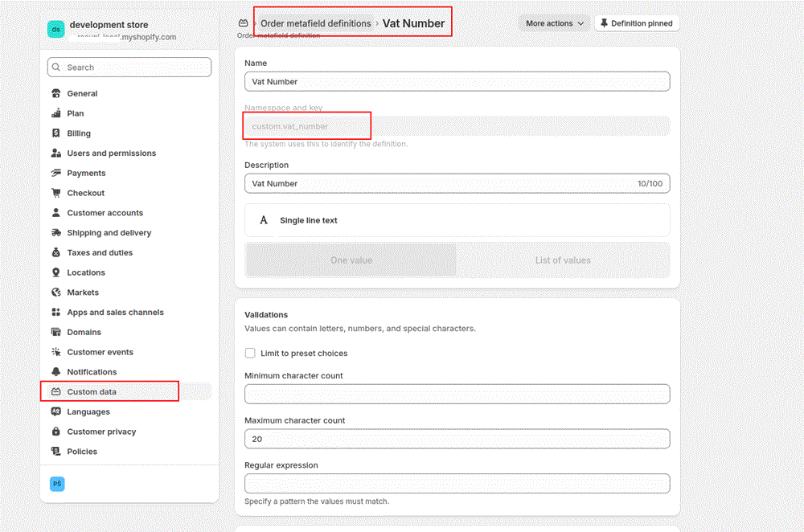Click the Customer privacy lock icon
The width and height of the screenshot is (804, 532).
56,432
